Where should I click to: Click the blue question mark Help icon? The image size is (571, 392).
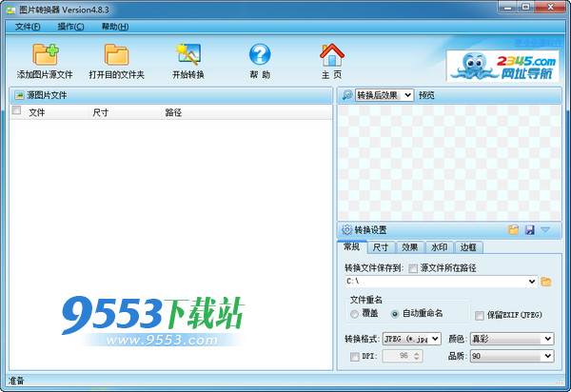click(x=260, y=54)
